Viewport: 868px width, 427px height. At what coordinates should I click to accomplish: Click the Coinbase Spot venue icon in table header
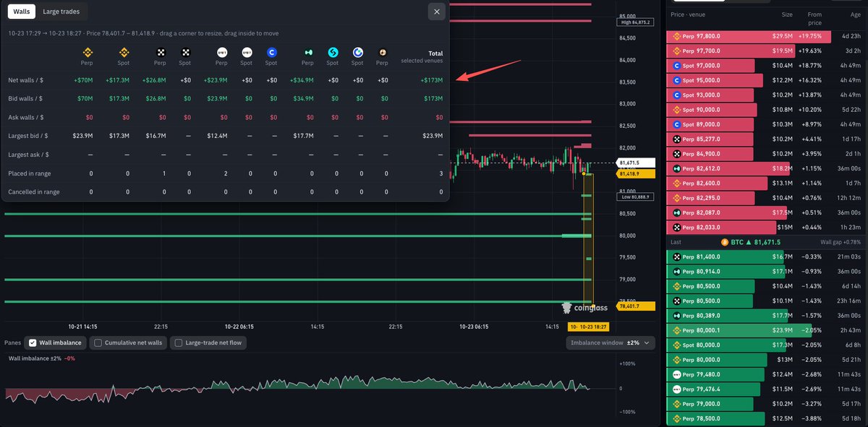tap(271, 52)
